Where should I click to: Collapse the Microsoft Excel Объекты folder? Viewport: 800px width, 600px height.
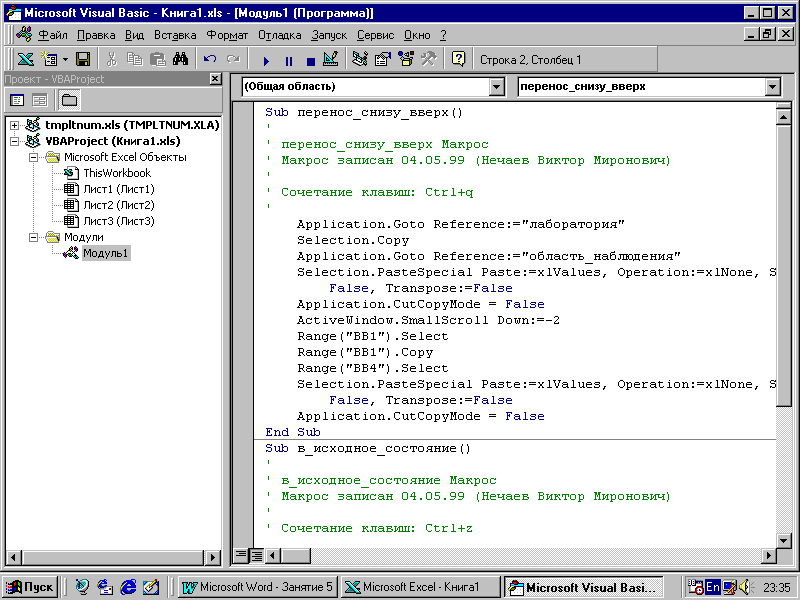[33, 157]
